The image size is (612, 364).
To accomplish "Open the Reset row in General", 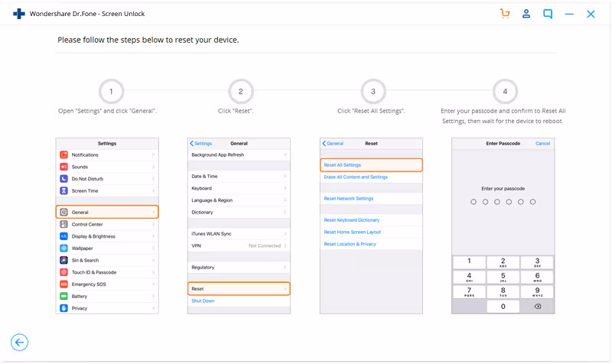I will coord(239,288).
